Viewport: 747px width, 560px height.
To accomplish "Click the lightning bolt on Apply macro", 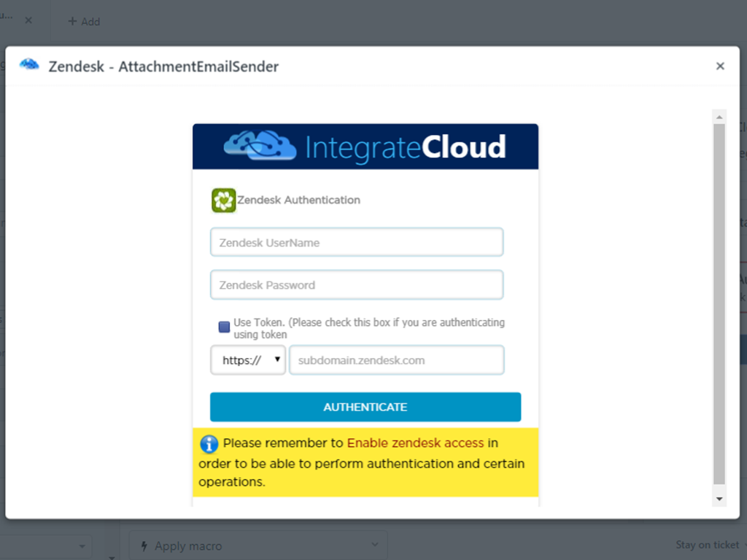I will click(x=146, y=545).
